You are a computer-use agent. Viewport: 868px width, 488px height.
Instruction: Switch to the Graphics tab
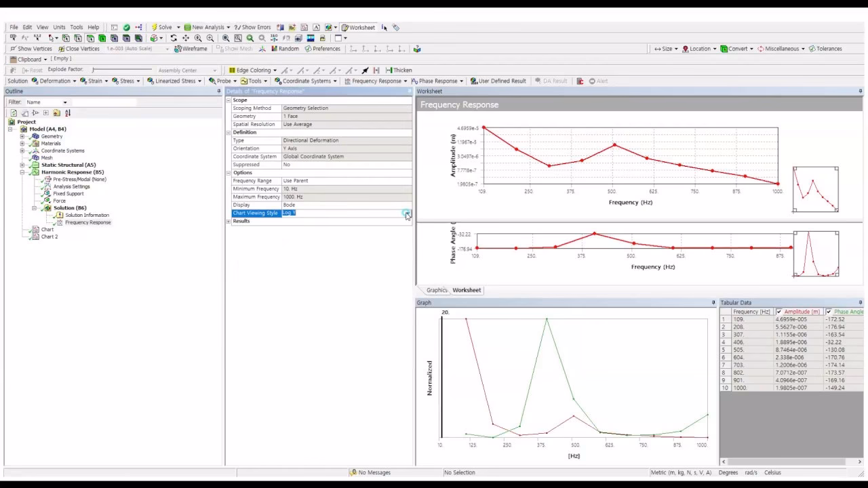(436, 290)
